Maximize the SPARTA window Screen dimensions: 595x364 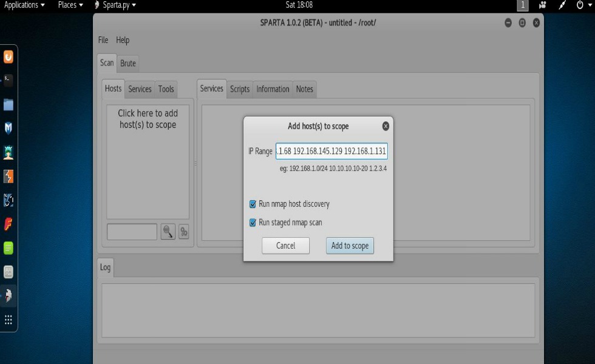tap(522, 23)
